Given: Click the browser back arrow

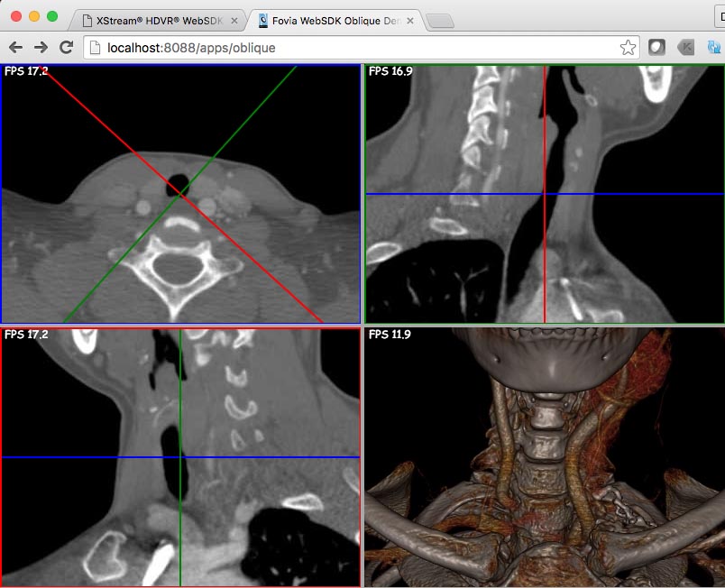Looking at the screenshot, I should [x=15, y=48].
